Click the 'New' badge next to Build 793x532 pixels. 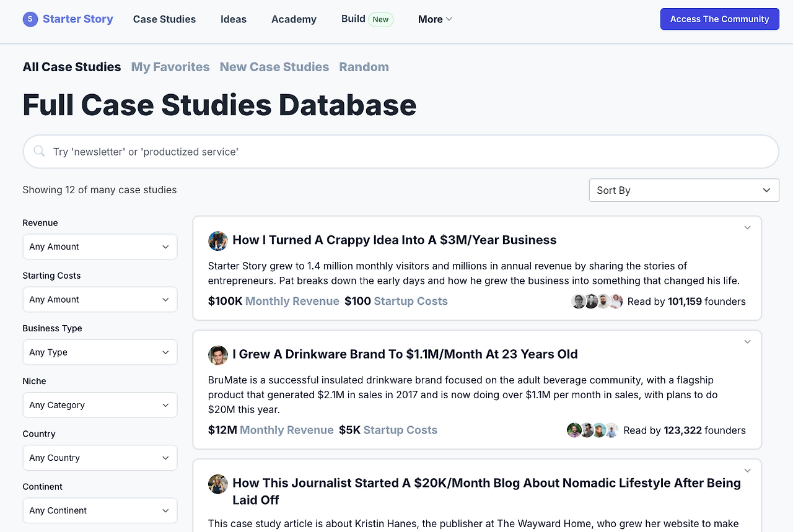(x=381, y=19)
